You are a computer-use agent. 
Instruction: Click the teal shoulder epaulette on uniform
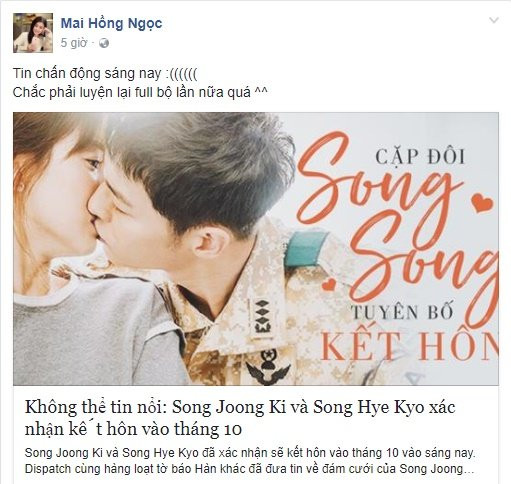[305, 249]
